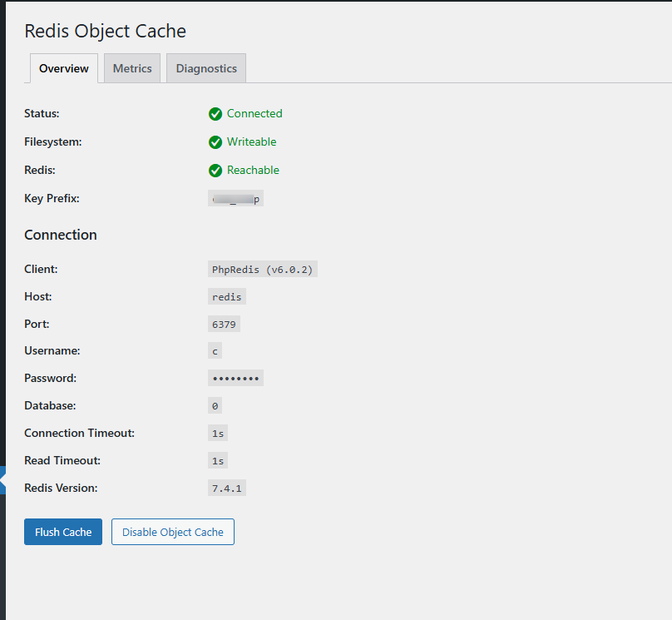Click the Reachable Redis text

pos(253,171)
